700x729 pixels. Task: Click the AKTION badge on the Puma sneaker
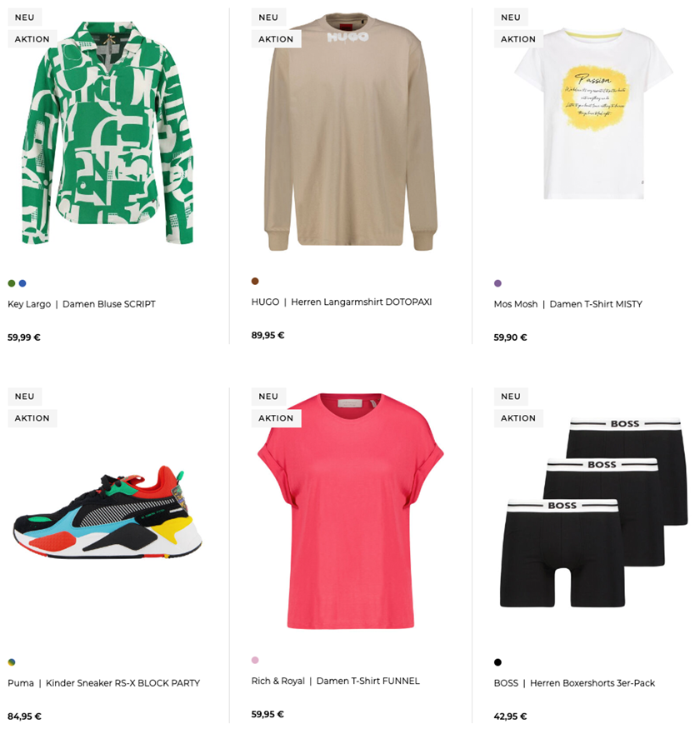pyautogui.click(x=32, y=418)
